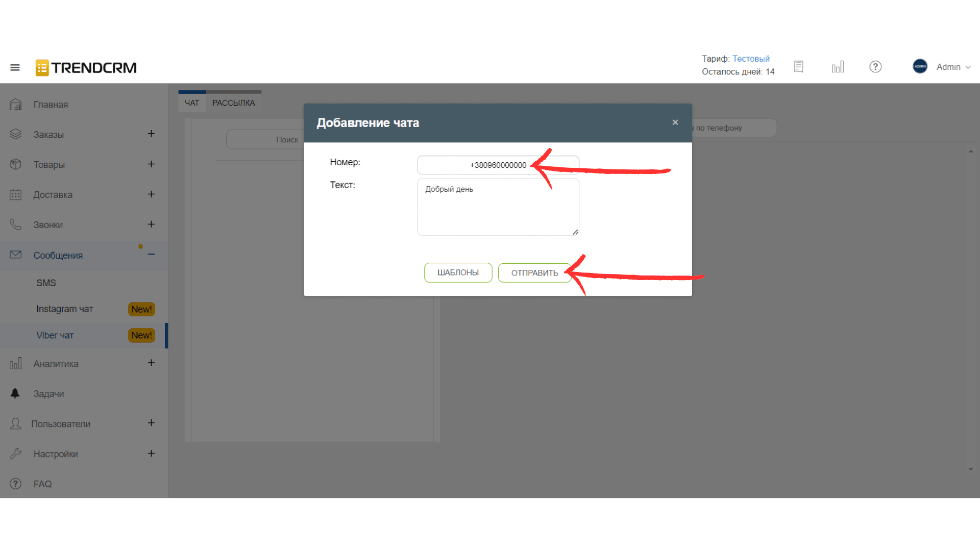Open Instagram чат in the sidebar
The image size is (980, 551).
click(x=64, y=309)
